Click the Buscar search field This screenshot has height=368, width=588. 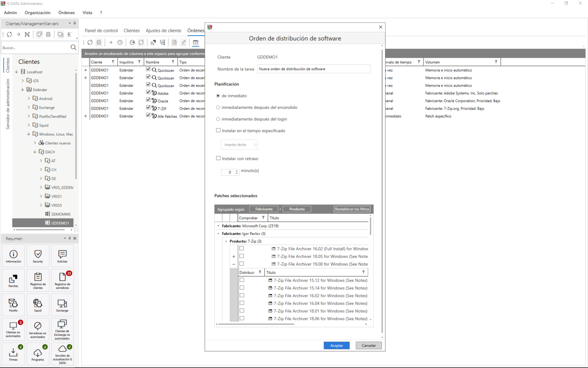35,48
